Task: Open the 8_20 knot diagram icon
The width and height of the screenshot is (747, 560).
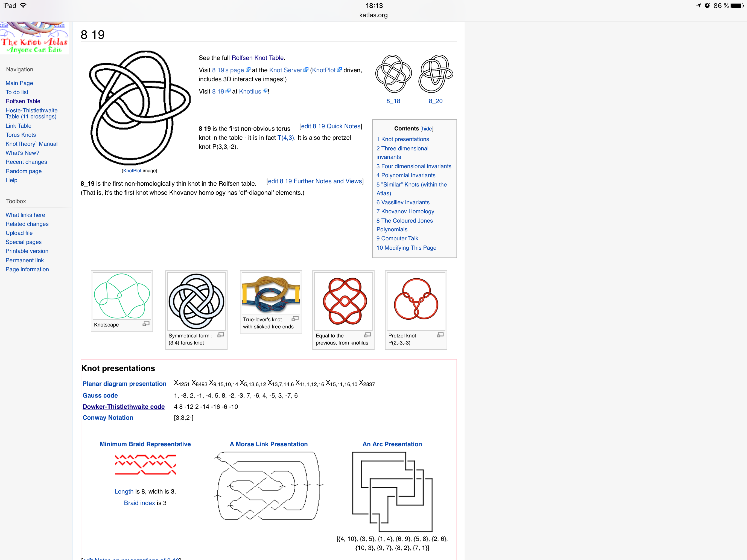Action: point(436,74)
